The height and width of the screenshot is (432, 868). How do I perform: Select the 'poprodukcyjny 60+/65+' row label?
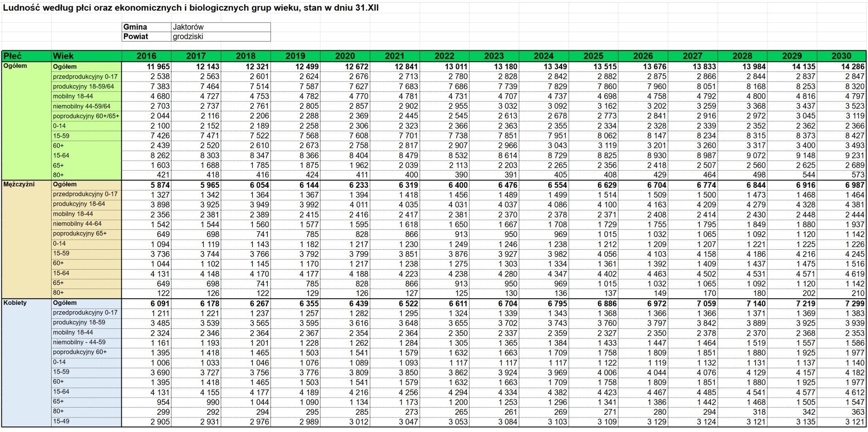[x=86, y=116]
